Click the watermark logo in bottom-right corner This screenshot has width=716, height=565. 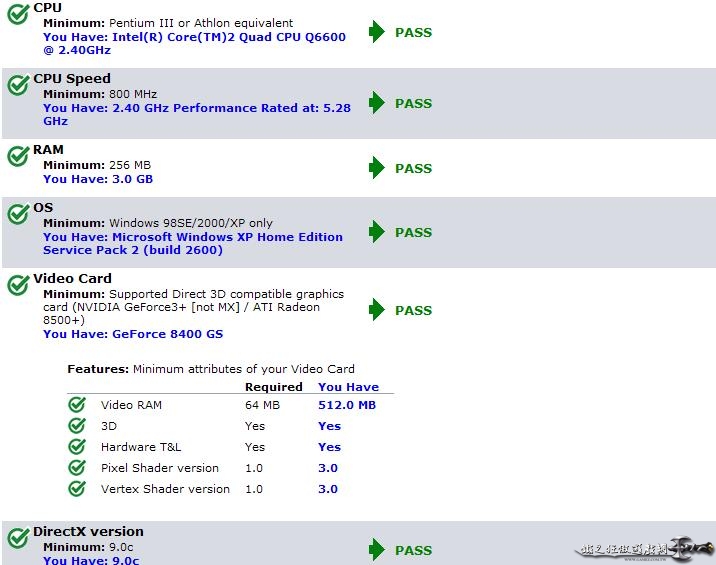[646, 546]
